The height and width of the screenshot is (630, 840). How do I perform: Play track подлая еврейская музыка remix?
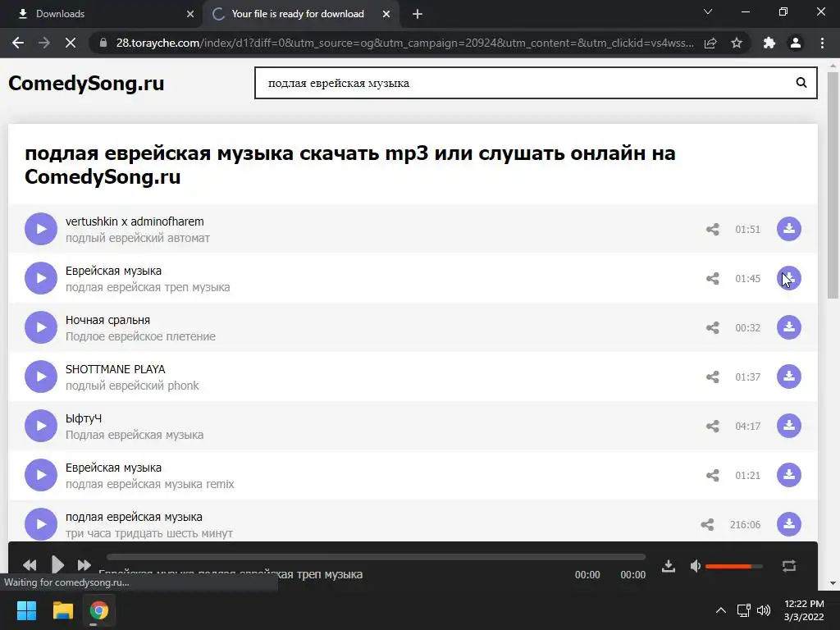click(x=41, y=475)
